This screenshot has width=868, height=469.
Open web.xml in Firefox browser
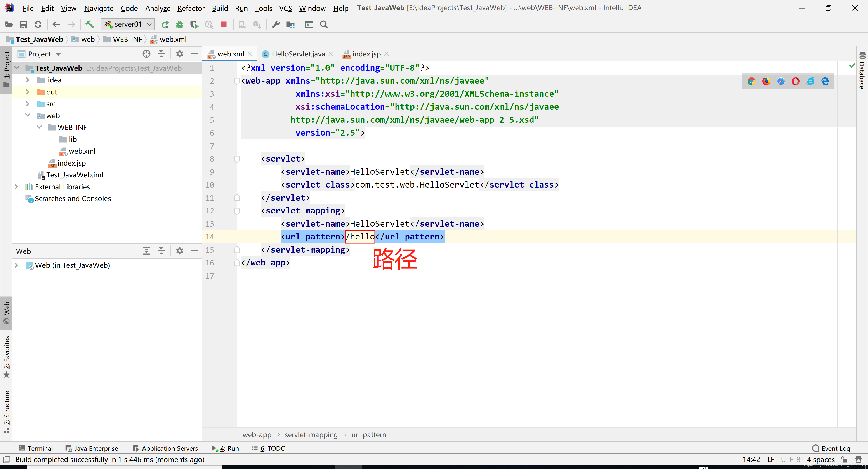click(766, 81)
